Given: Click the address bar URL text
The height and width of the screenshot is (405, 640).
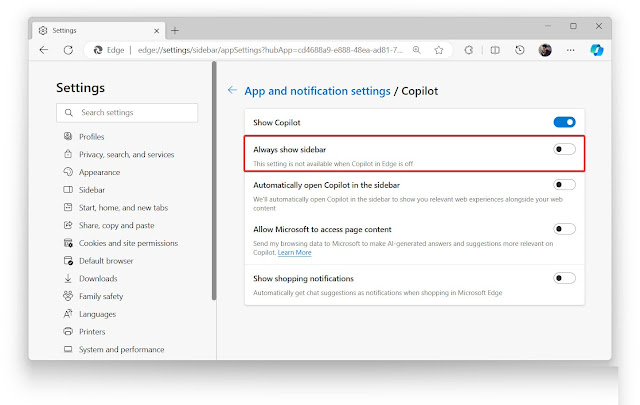Looking at the screenshot, I should [x=270, y=50].
